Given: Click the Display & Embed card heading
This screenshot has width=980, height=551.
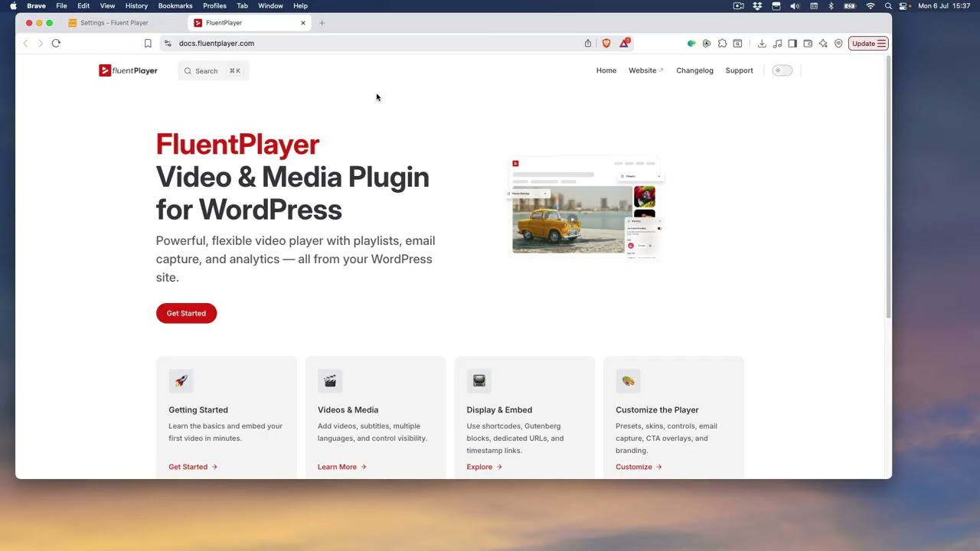Looking at the screenshot, I should pos(499,410).
